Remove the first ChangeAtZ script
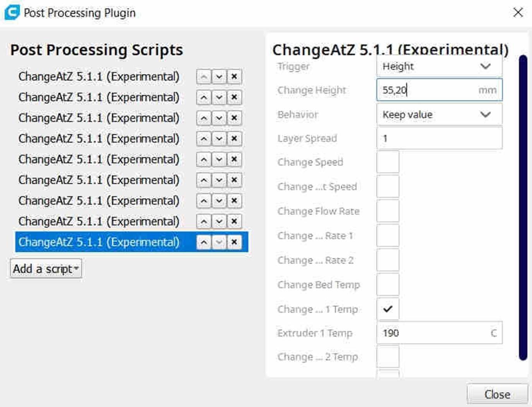The image size is (532, 407). tap(234, 77)
